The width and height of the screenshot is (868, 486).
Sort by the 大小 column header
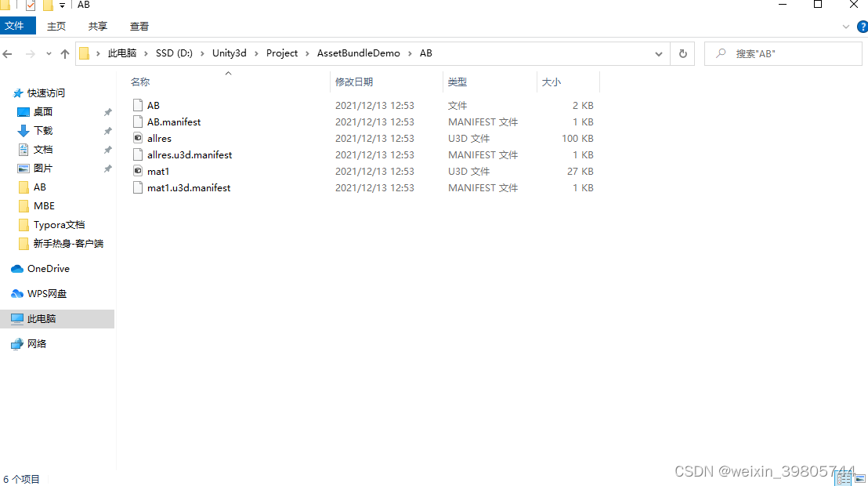point(552,82)
